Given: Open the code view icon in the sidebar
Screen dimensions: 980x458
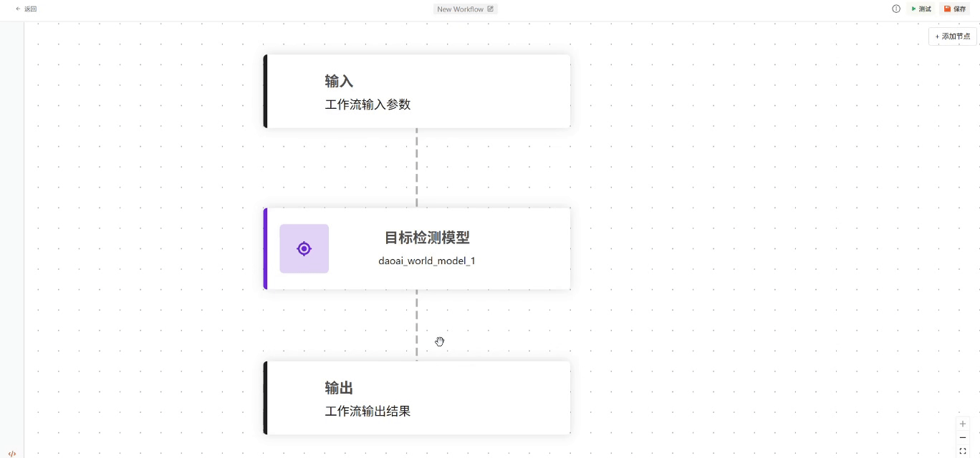Looking at the screenshot, I should pos(12,453).
